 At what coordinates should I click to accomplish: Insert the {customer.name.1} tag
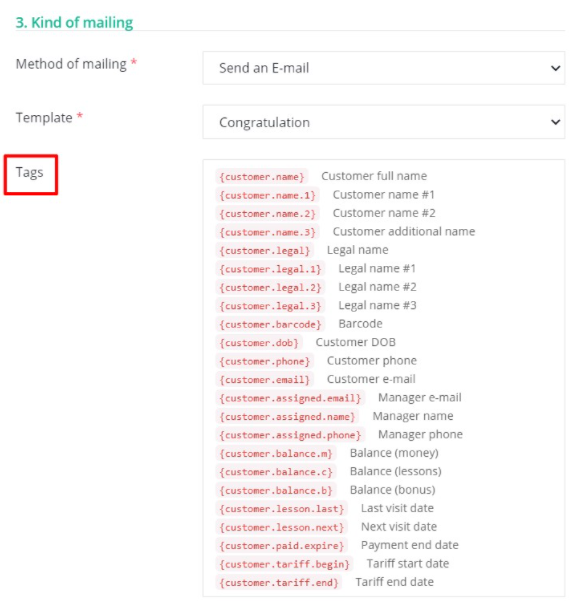click(268, 195)
